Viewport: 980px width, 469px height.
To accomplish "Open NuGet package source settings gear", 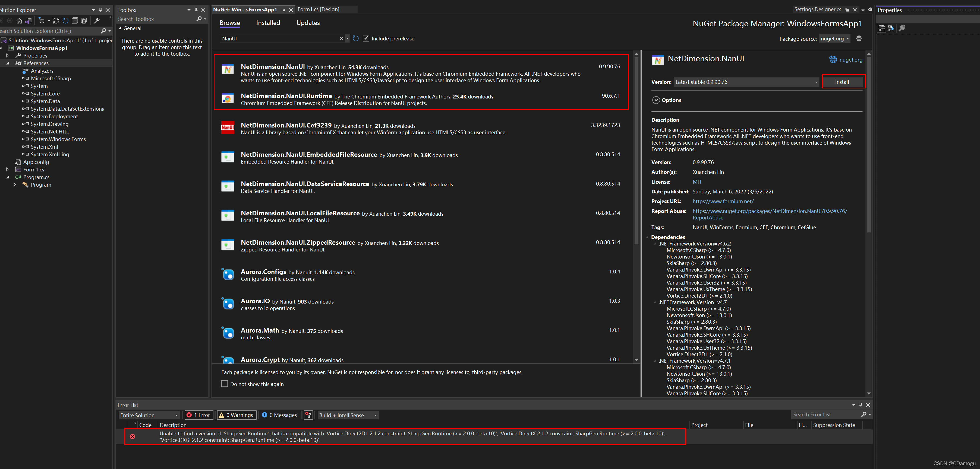I will (x=859, y=39).
